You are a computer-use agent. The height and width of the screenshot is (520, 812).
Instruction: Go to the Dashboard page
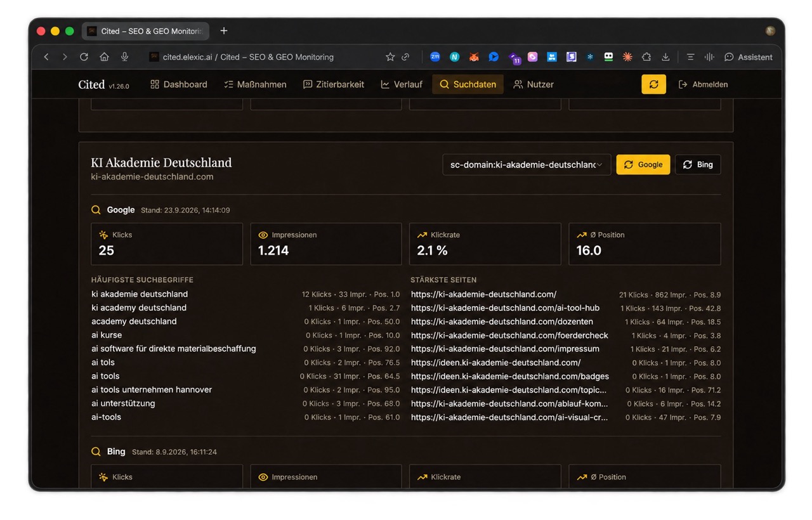click(x=179, y=84)
